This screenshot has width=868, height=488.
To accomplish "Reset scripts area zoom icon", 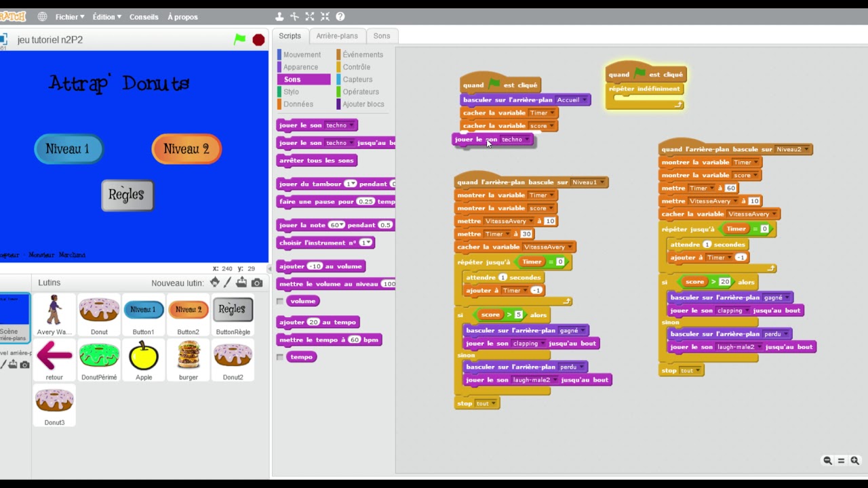I will 842,460.
